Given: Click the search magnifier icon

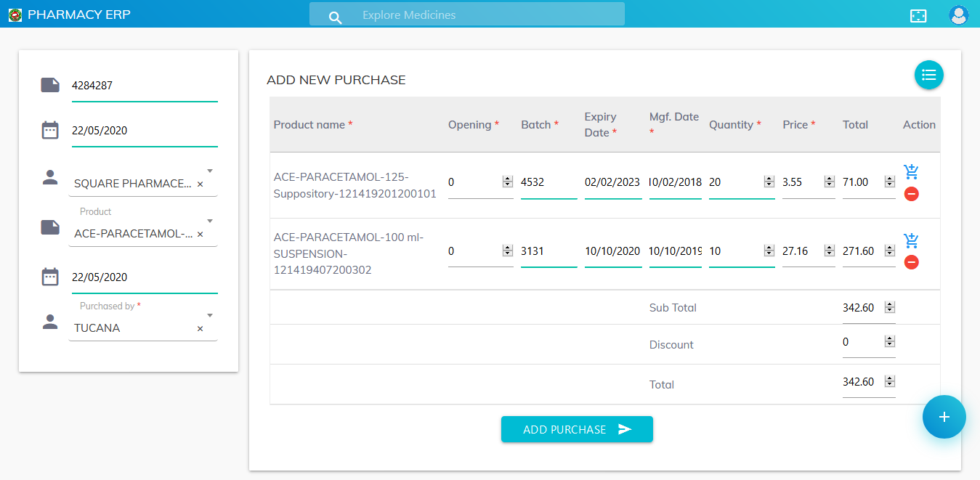Looking at the screenshot, I should [334, 15].
